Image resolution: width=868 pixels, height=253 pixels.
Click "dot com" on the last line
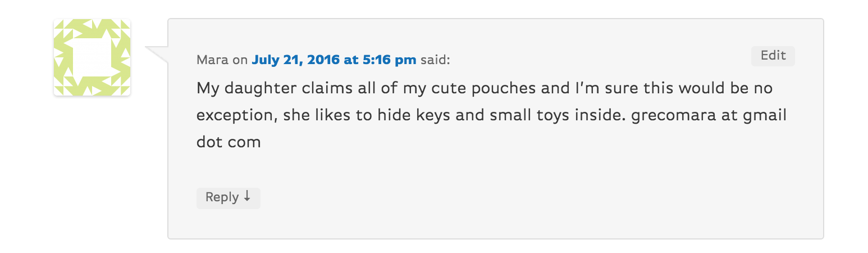pyautogui.click(x=229, y=142)
